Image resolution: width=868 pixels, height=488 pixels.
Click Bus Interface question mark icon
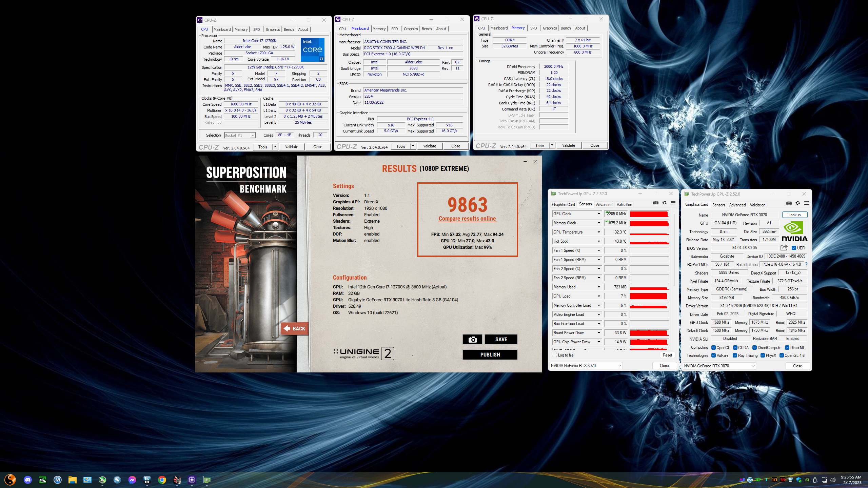(806, 264)
